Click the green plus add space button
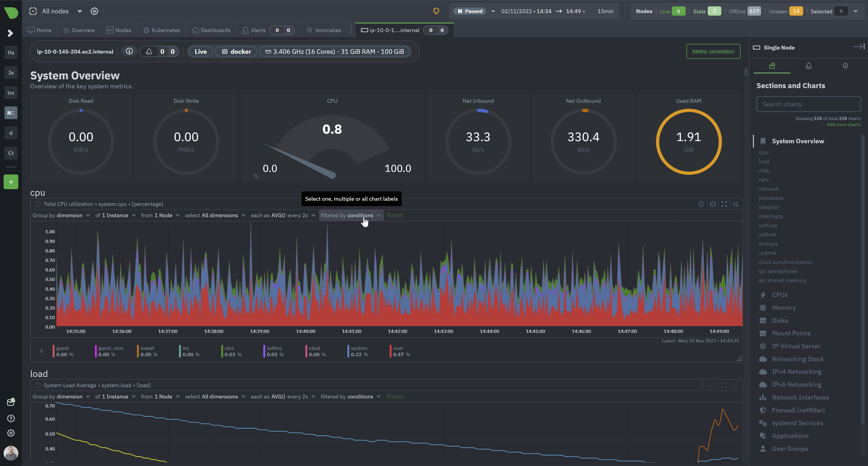 pyautogui.click(x=11, y=182)
